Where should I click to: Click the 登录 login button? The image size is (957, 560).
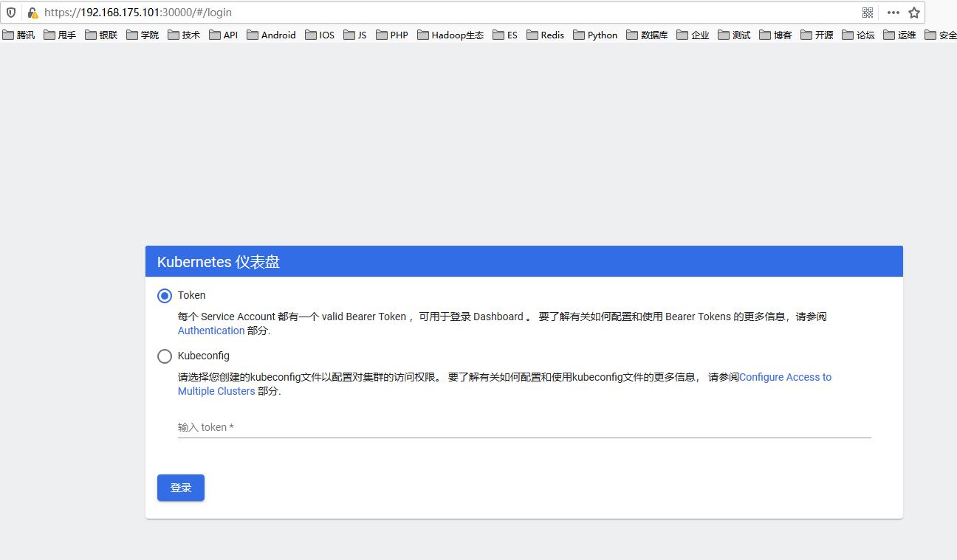[181, 488]
